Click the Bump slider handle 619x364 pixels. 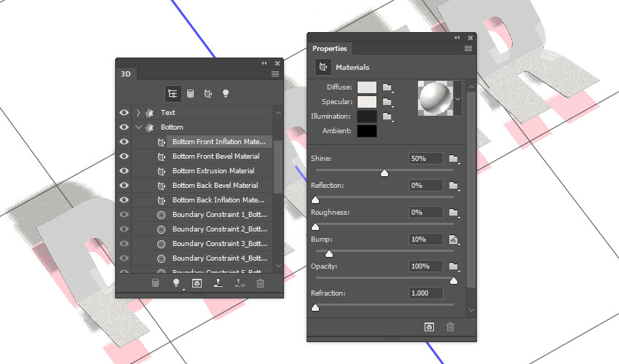pyautogui.click(x=329, y=254)
